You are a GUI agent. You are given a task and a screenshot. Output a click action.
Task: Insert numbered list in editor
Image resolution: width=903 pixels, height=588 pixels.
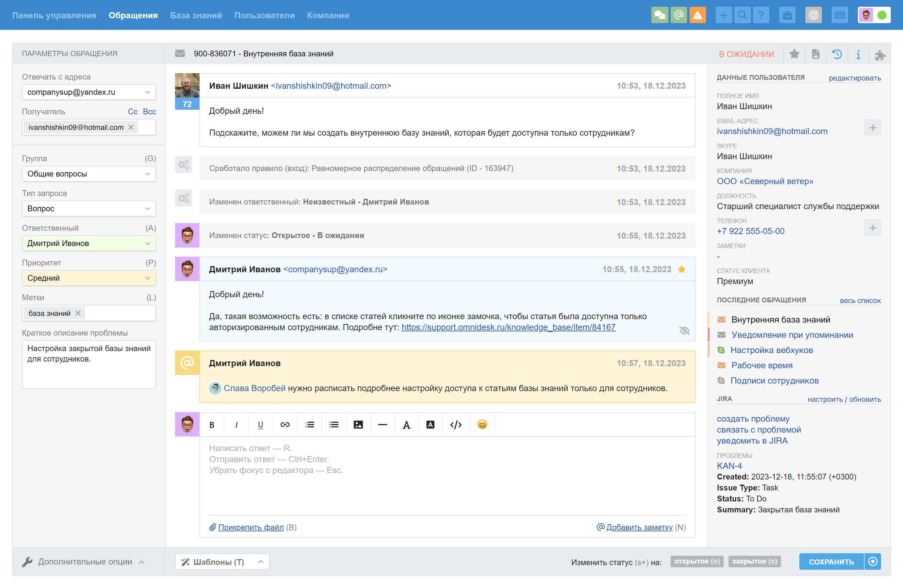tap(310, 425)
